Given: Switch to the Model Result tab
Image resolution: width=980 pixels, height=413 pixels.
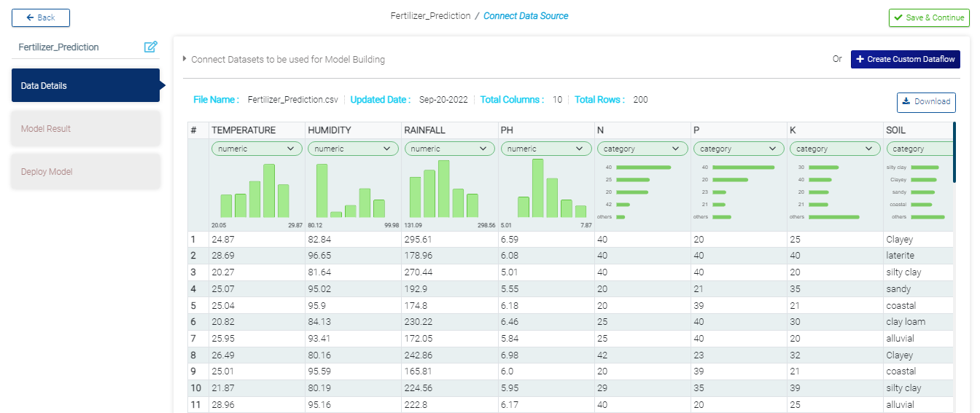Looking at the screenshot, I should (85, 129).
